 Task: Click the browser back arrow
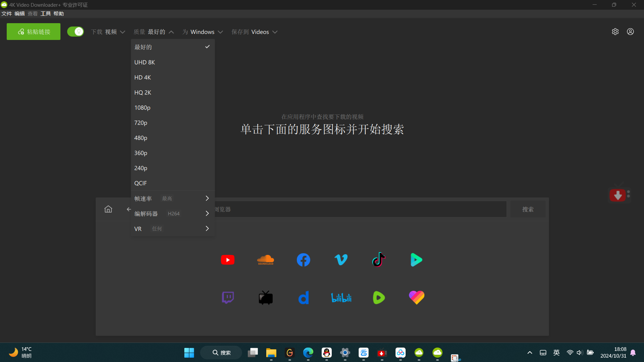point(129,209)
